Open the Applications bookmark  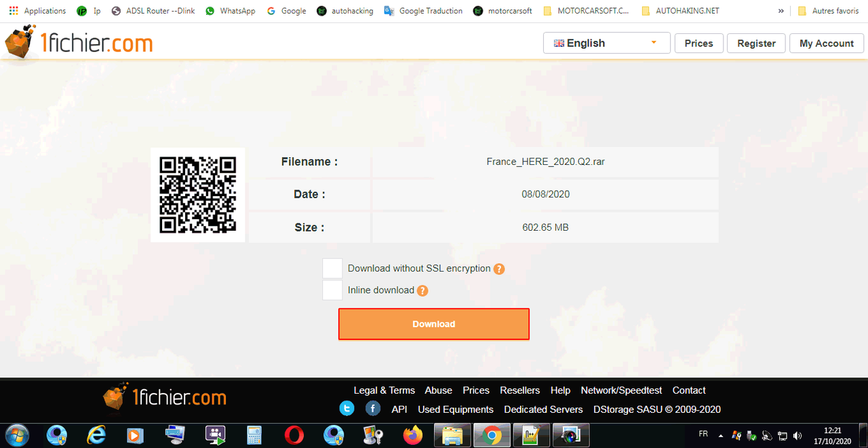(37, 11)
